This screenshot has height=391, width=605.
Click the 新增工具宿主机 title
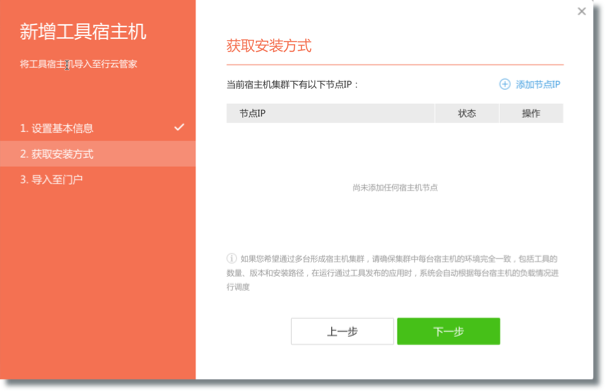click(x=83, y=32)
